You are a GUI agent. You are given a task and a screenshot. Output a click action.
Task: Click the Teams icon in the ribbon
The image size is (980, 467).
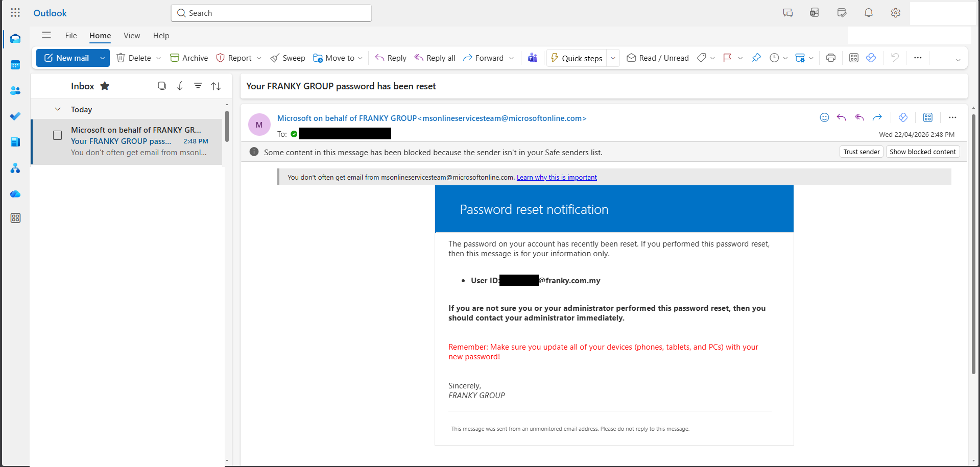[533, 58]
